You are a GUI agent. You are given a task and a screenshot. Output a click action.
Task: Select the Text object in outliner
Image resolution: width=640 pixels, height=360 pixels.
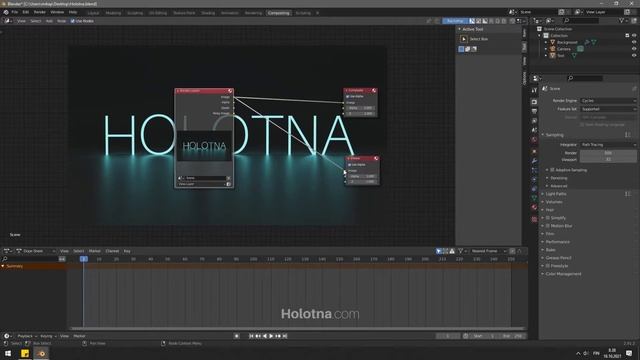point(561,56)
